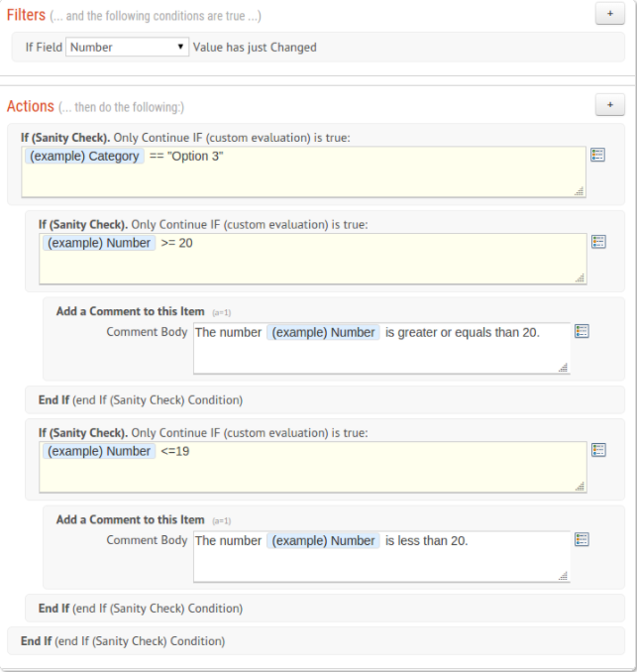Select the first Add a Comment to this Item header
Screen dimensions: 637x672
130,311
